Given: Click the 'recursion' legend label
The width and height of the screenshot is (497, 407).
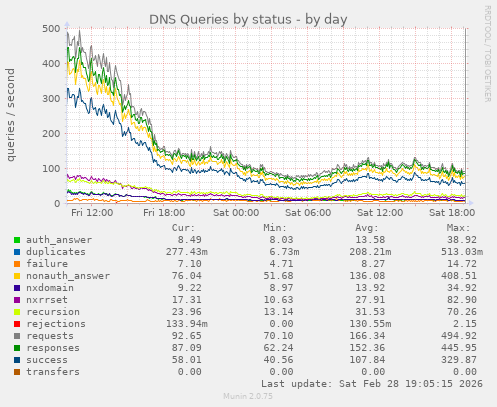Looking at the screenshot, I should [53, 312].
